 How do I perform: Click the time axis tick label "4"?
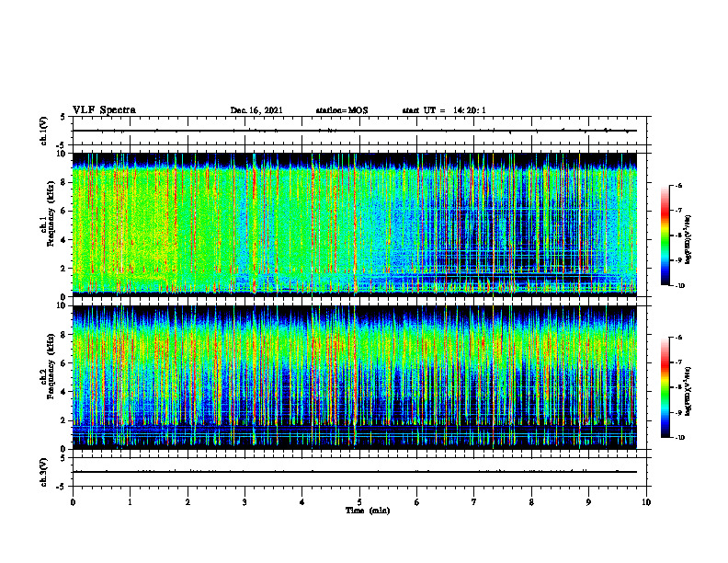[x=302, y=502]
